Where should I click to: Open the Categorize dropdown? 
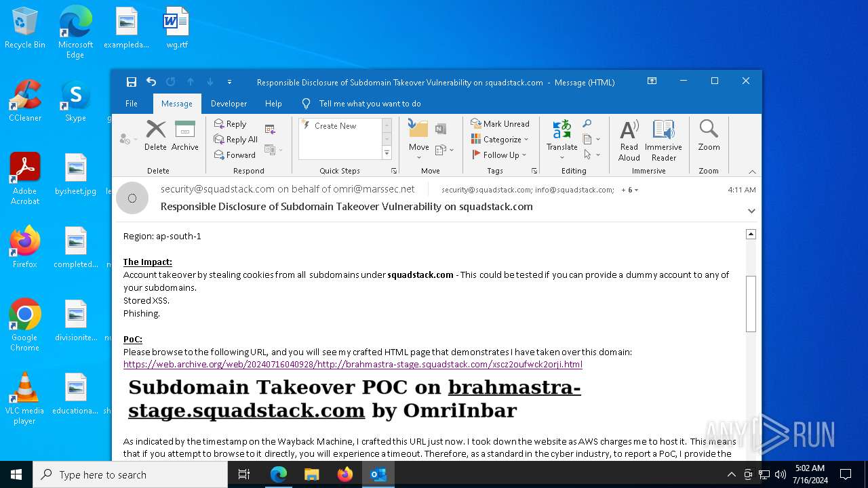click(x=500, y=140)
